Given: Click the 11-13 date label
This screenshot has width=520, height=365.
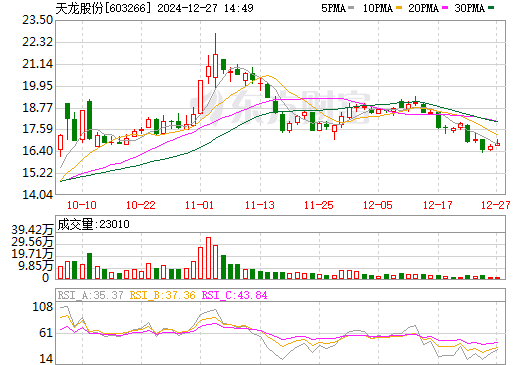Looking at the screenshot, I should [260, 205].
